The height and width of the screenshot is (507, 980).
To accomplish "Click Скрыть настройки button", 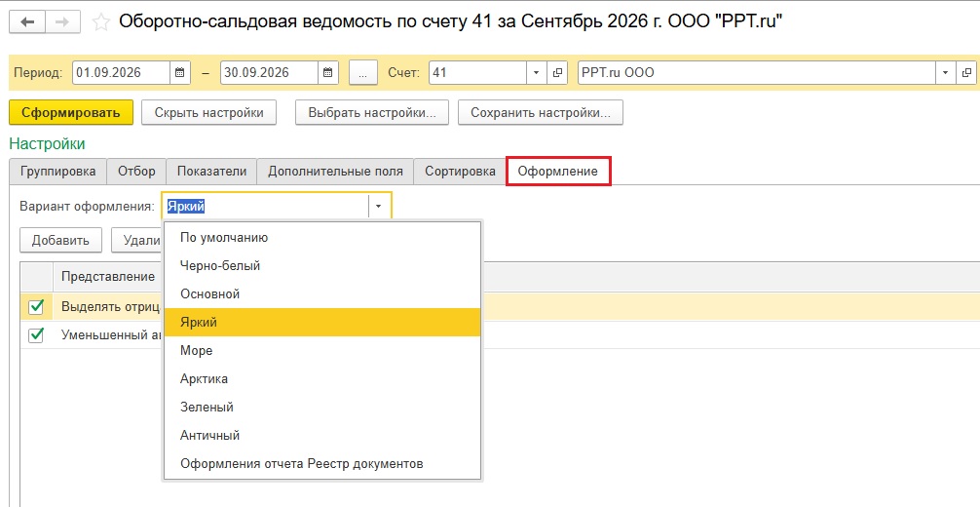I will (x=208, y=113).
